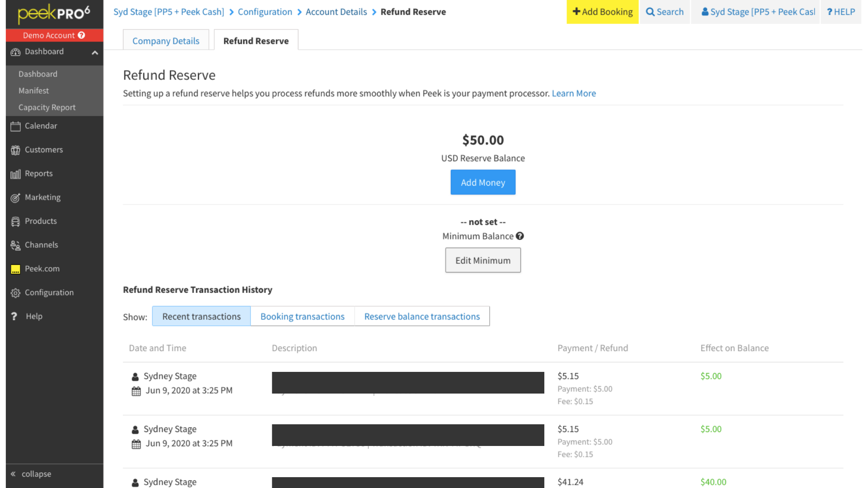Open Configuration menu label

point(49,292)
